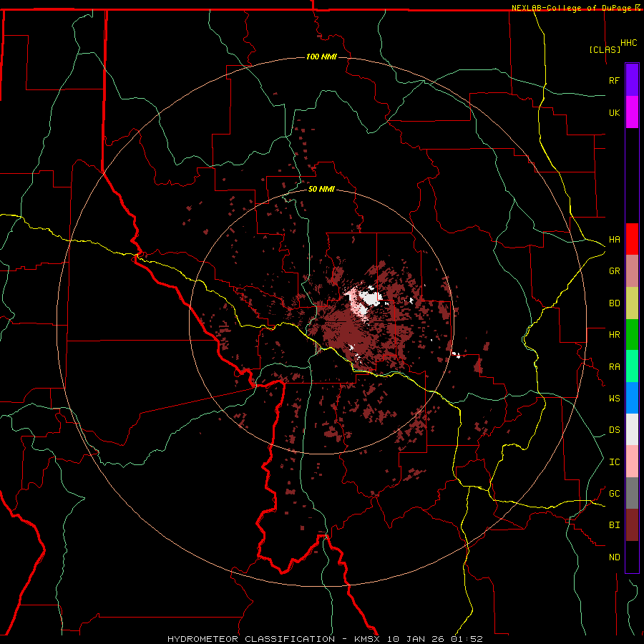The height and width of the screenshot is (644, 644).
Task: Click the 100 NMI range ring label
Action: pos(321,57)
